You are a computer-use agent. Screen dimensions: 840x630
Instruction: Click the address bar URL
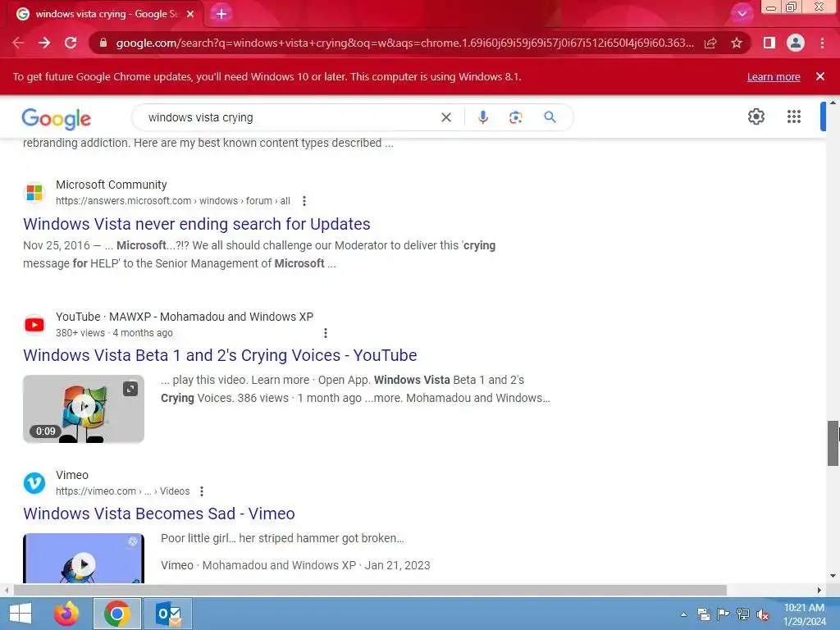click(x=404, y=43)
